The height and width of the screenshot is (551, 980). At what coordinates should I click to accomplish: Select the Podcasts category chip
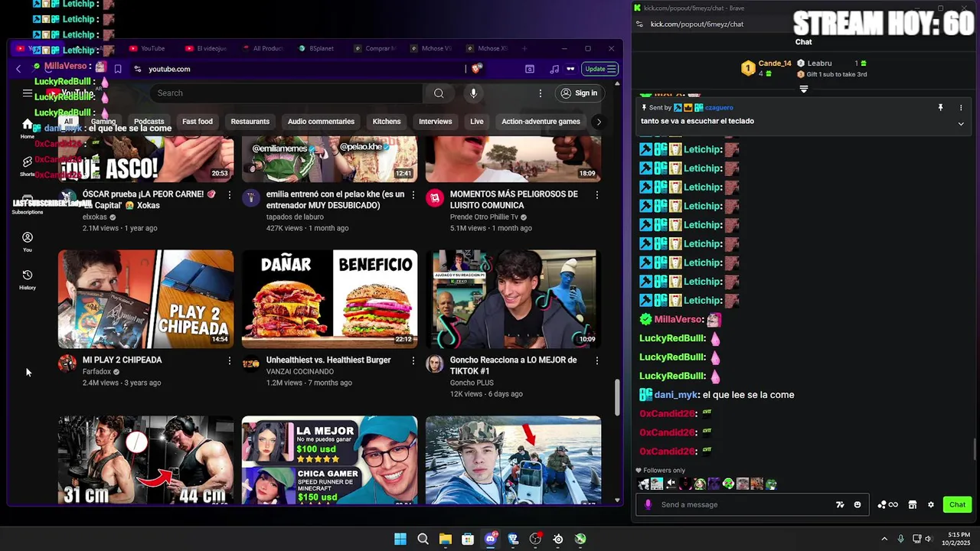pos(149,122)
